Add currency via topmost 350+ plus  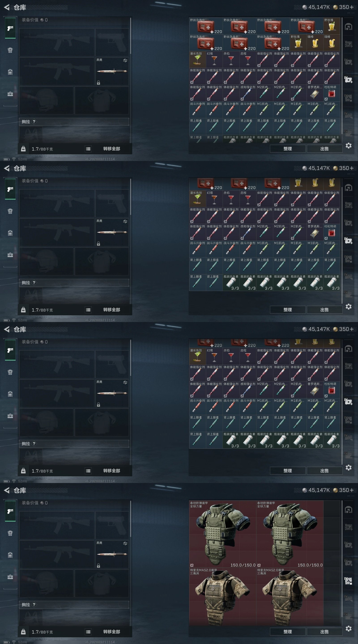(x=352, y=7)
